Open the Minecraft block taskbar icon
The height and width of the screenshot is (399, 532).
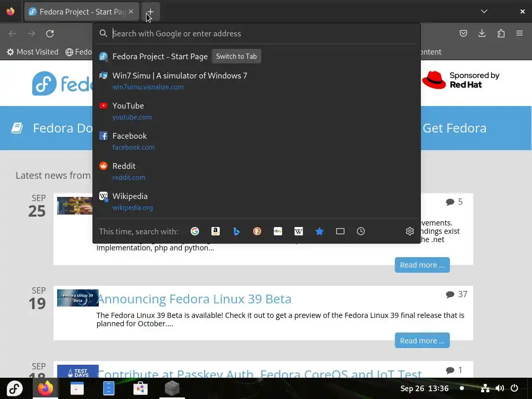(172, 389)
